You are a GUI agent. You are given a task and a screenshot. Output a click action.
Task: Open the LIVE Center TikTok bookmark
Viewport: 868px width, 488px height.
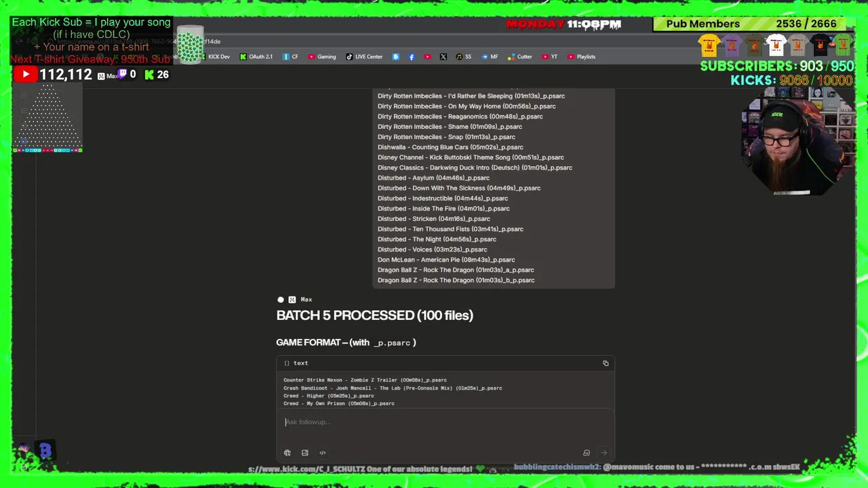(364, 57)
